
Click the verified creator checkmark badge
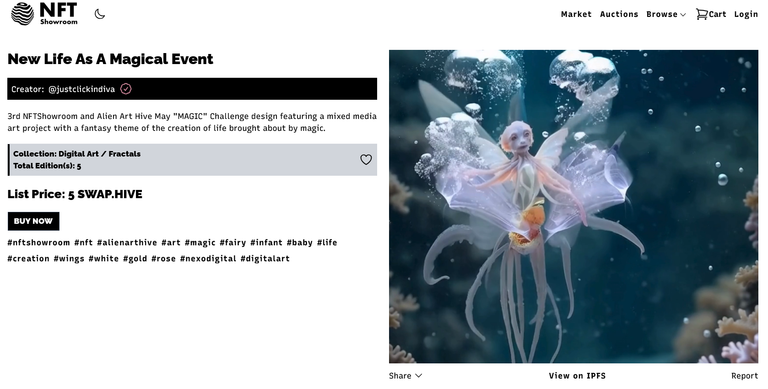tap(126, 89)
